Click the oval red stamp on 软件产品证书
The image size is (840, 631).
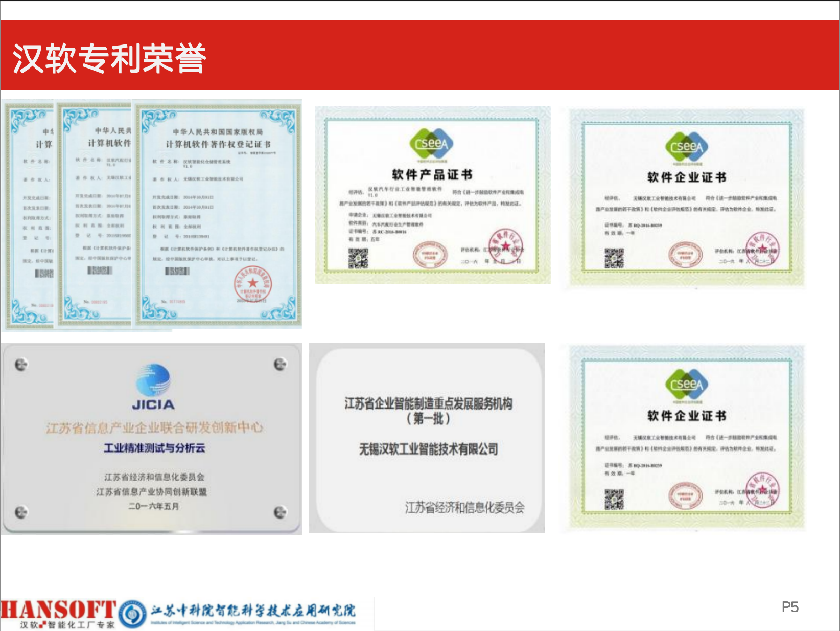430,254
